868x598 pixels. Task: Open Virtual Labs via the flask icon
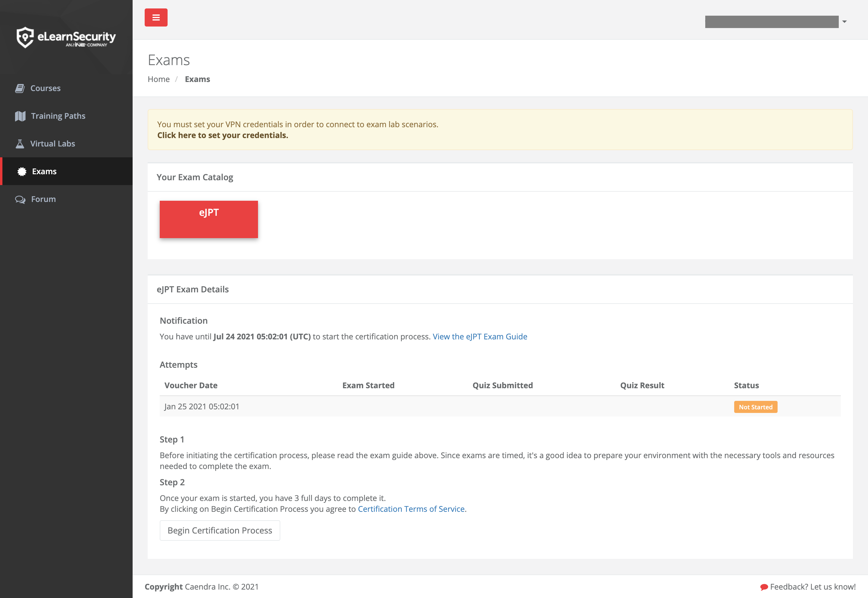point(20,143)
